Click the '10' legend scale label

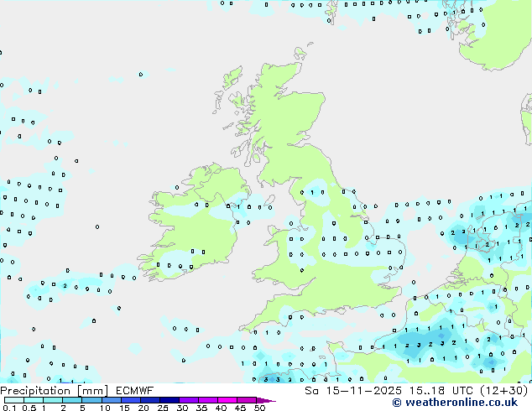(105, 408)
